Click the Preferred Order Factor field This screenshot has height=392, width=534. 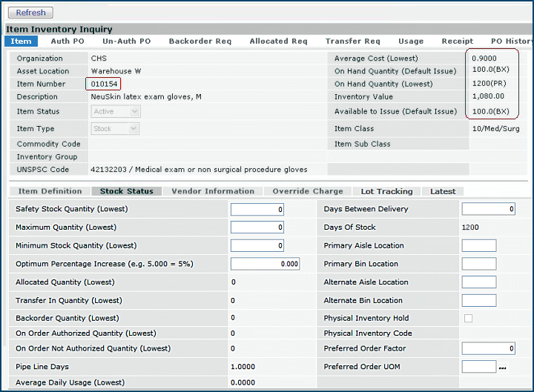click(x=488, y=348)
